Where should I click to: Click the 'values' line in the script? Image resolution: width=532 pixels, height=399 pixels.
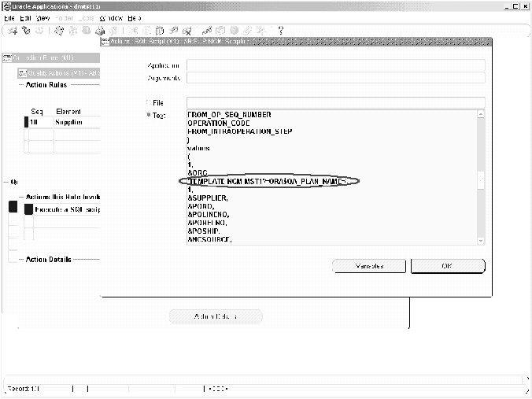[198, 148]
